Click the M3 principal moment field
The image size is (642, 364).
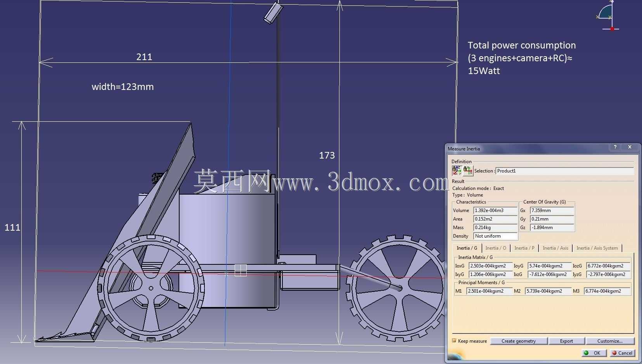click(x=607, y=291)
